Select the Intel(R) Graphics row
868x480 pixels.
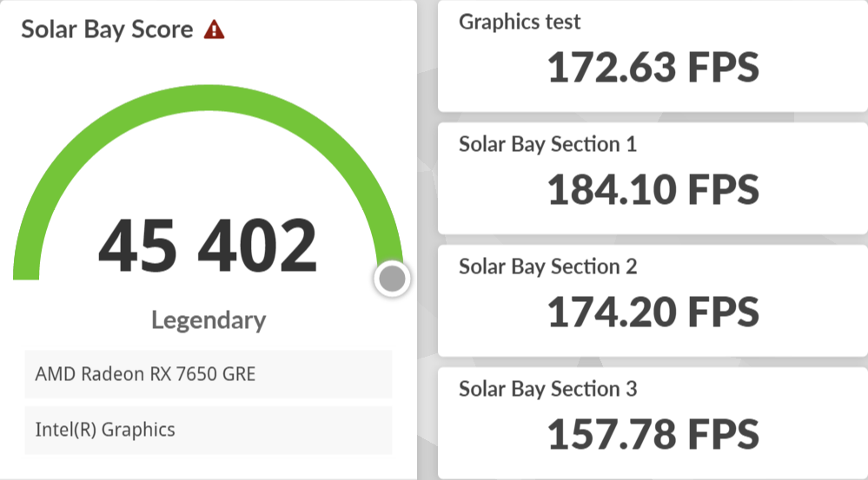point(209,431)
